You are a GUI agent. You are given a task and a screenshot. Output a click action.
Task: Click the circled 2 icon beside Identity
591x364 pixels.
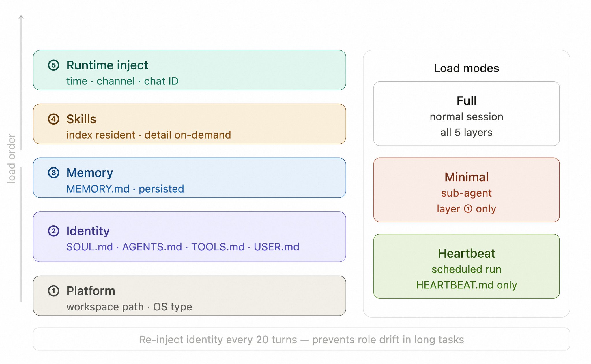tap(54, 231)
